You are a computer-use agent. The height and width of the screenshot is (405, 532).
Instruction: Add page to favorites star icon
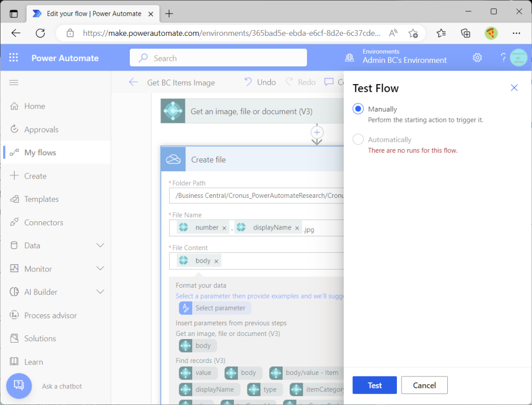(x=413, y=33)
